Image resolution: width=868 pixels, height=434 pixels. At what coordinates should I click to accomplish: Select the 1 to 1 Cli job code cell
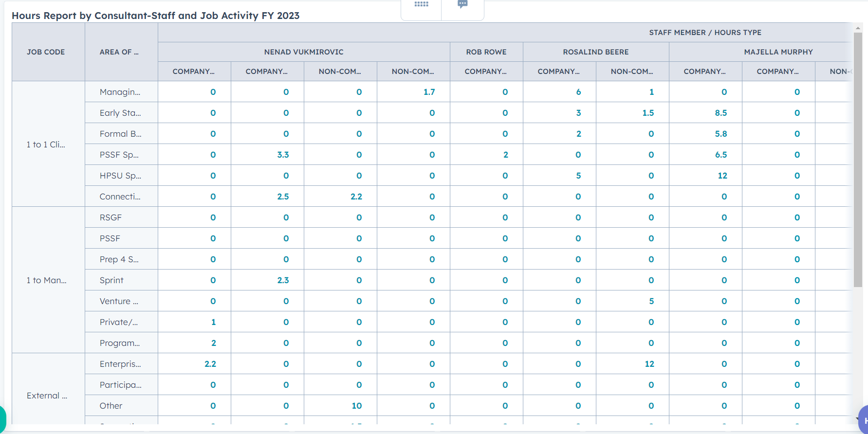(x=46, y=145)
